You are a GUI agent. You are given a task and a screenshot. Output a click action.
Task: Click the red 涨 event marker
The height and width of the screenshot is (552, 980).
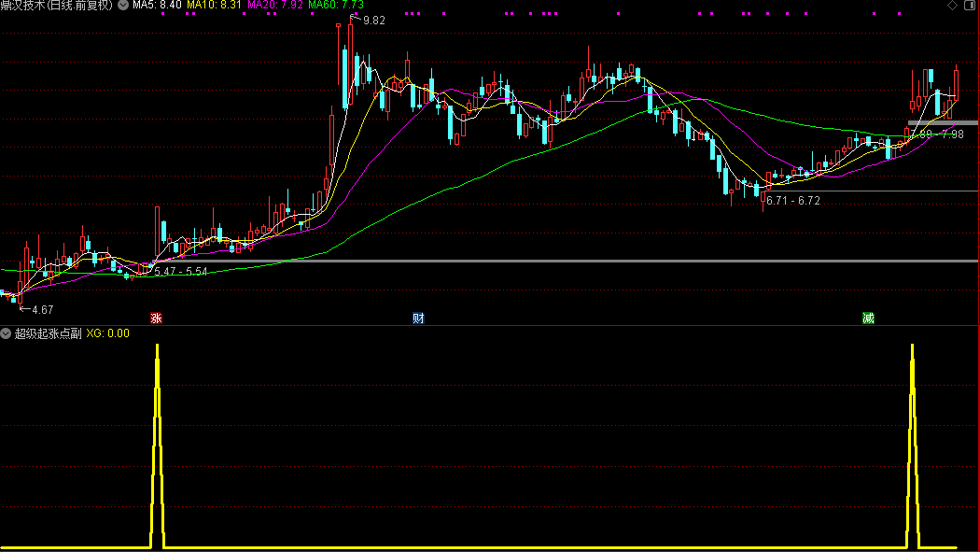pos(157,318)
